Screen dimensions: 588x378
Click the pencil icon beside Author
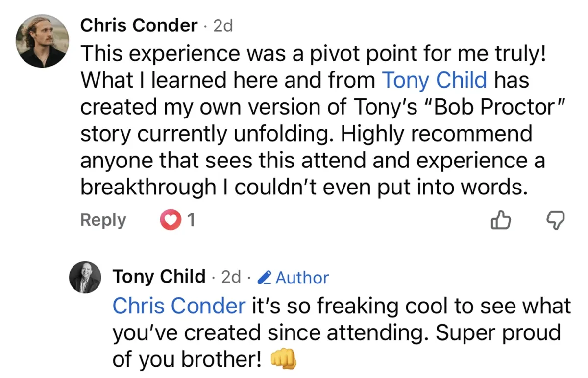coord(265,278)
